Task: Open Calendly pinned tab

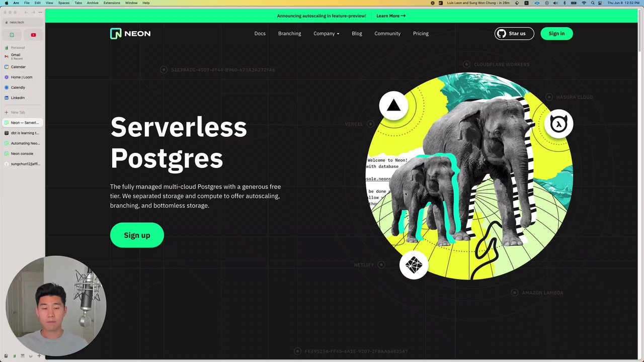Action: [x=22, y=87]
